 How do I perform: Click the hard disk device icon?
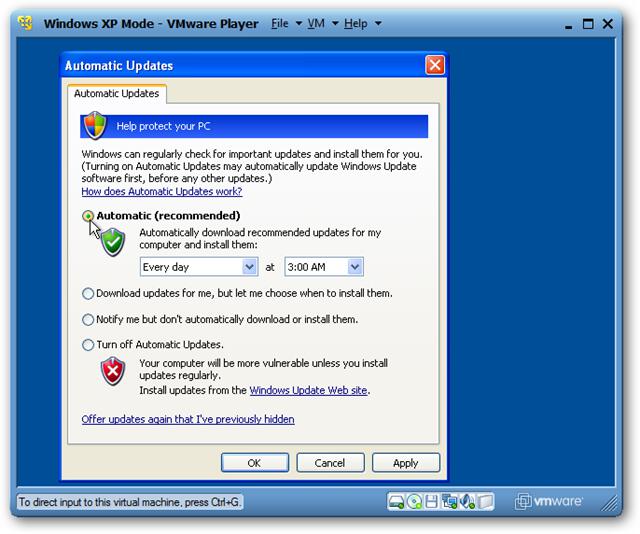pos(396,502)
